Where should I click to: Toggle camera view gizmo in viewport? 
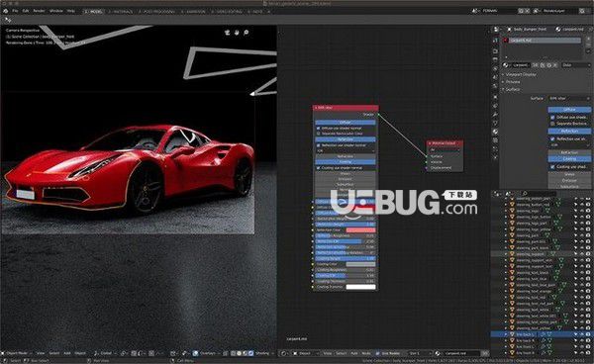pos(227,33)
